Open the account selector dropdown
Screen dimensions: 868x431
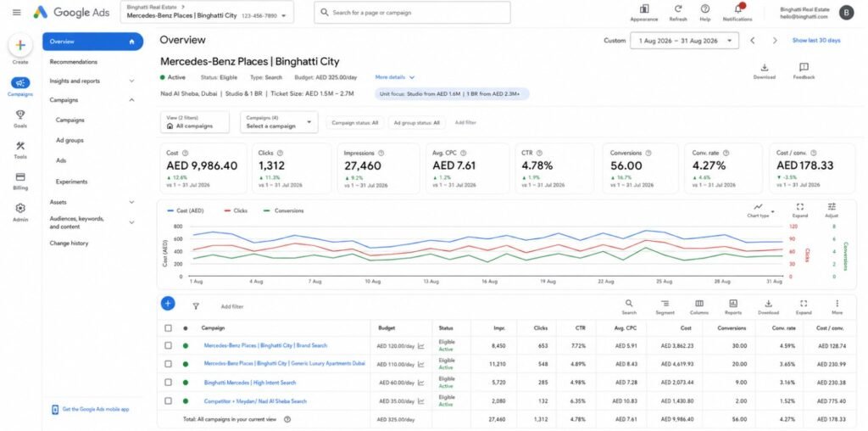point(207,12)
